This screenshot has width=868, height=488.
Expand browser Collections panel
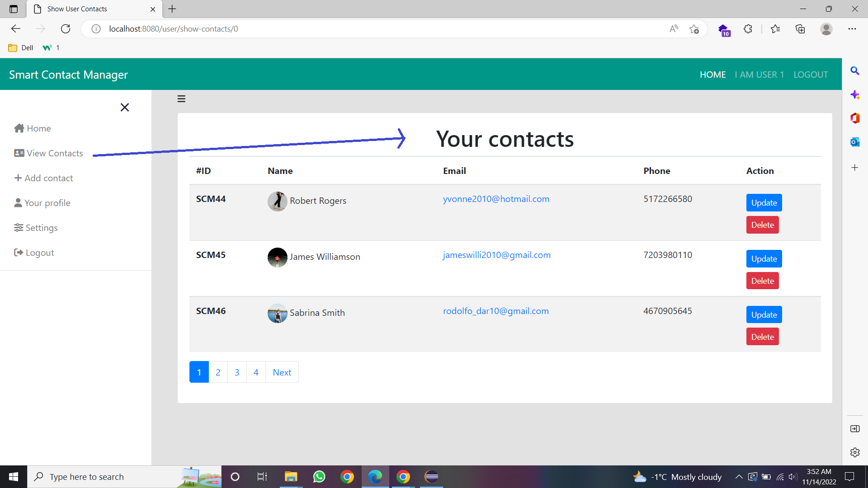tap(800, 28)
